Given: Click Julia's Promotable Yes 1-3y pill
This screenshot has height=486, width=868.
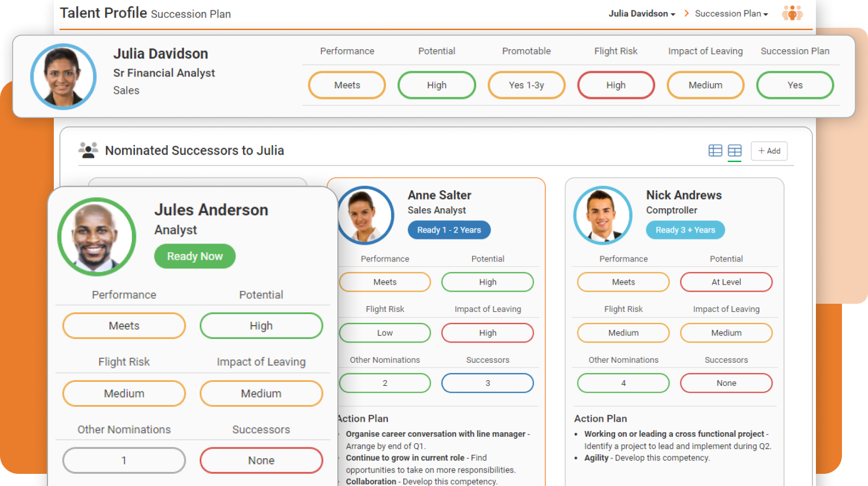Looking at the screenshot, I should [x=526, y=85].
